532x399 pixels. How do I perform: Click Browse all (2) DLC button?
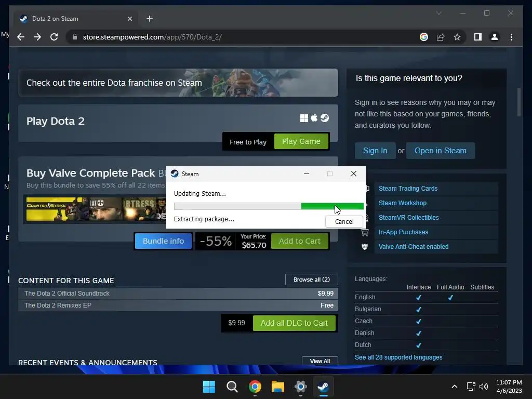point(312,280)
